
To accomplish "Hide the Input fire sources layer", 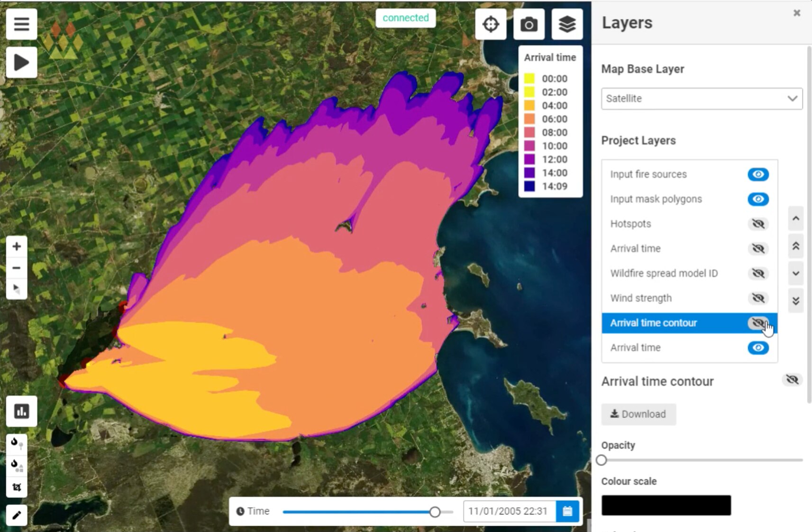I will click(x=758, y=174).
